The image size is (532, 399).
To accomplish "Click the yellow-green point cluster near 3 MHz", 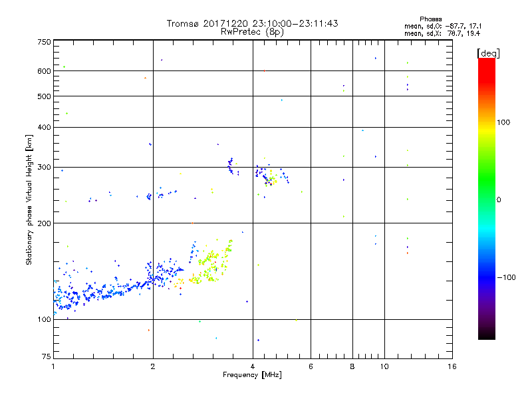I will (210, 263).
